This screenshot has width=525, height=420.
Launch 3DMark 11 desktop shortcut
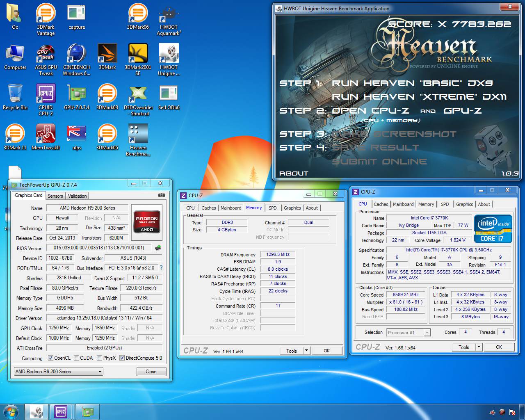click(15, 137)
